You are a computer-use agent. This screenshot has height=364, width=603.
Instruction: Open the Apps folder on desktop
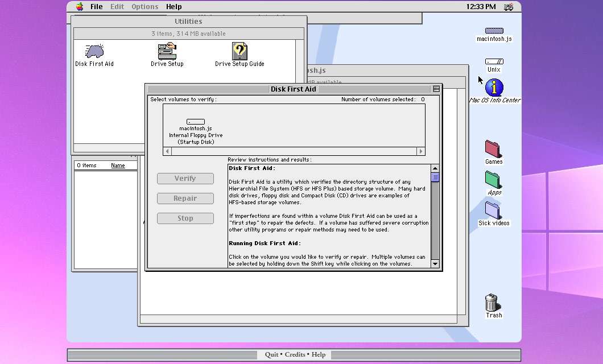493,180
